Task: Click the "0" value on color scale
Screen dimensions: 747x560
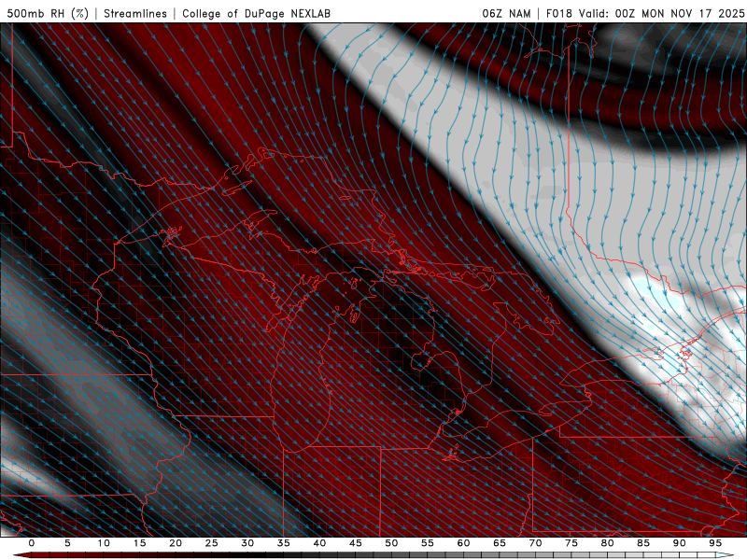Action: [32, 543]
